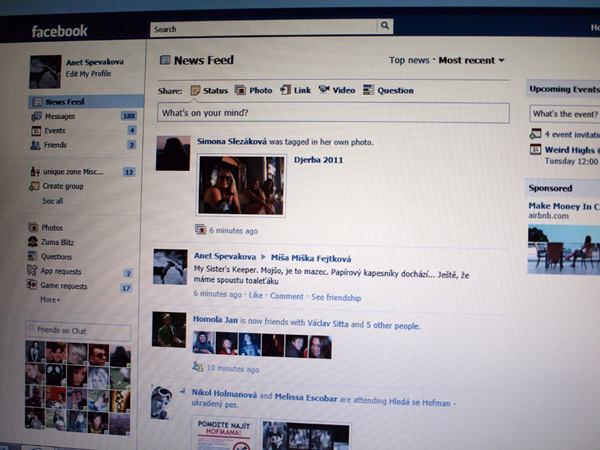Open Most recent dropdown arrow
This screenshot has height=450, width=600.
pos(502,60)
